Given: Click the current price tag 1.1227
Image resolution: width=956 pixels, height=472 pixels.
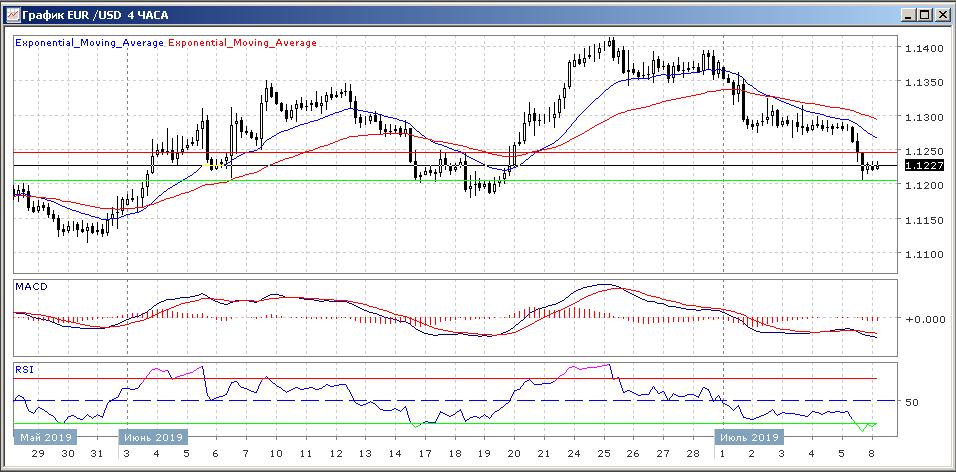Looking at the screenshot, I should tap(920, 166).
